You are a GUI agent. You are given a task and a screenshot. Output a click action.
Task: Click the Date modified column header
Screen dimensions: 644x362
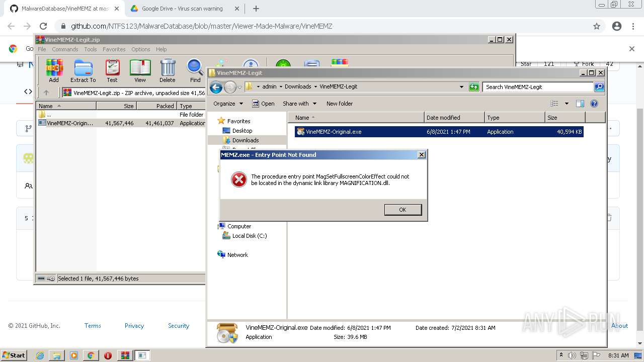[454, 118]
